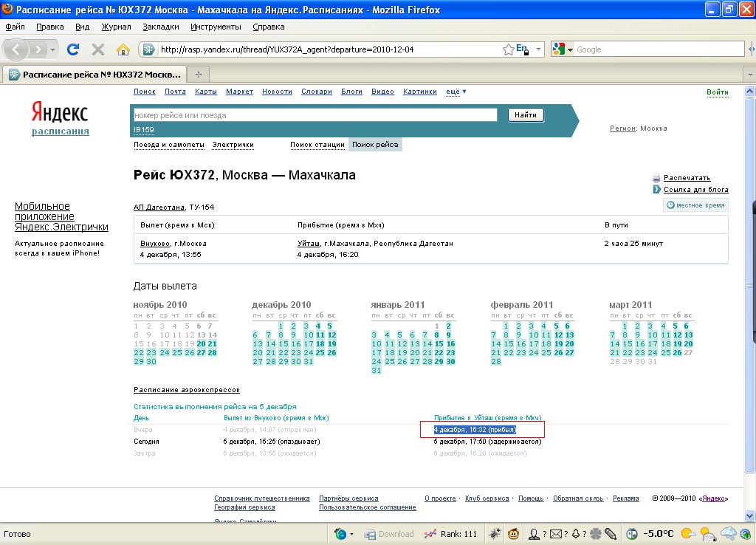Open the Google search engine icon menu
Viewport: 756px width, 545px height.
pyautogui.click(x=563, y=49)
